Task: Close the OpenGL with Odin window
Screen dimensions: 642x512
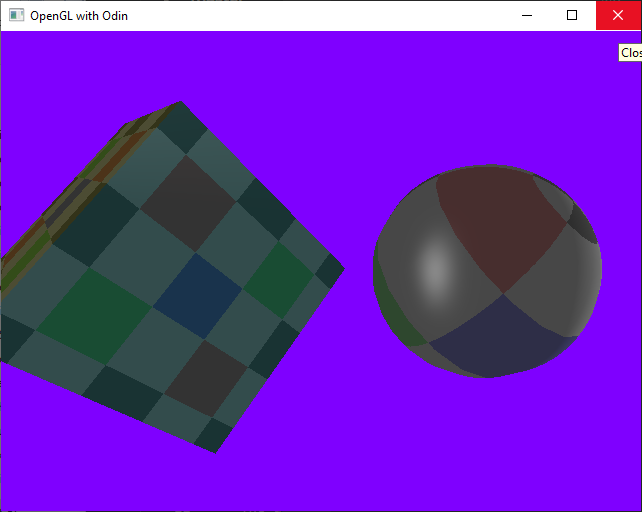Action: [618, 16]
